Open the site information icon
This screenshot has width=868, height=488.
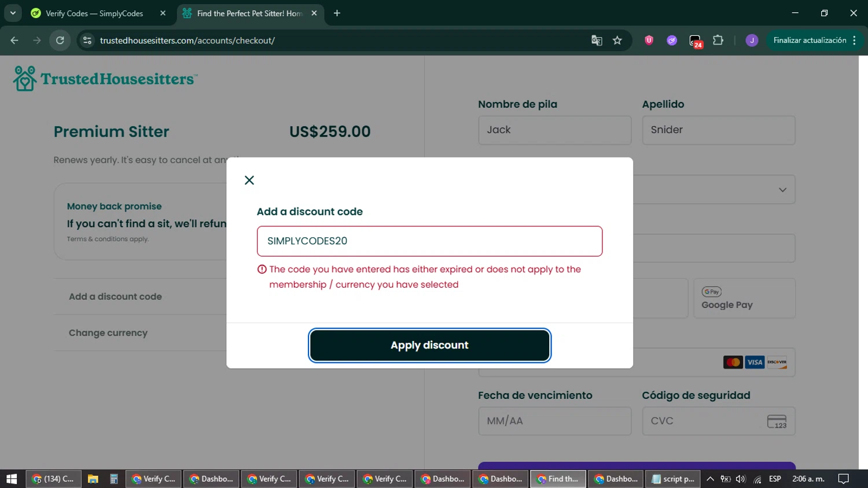87,41
